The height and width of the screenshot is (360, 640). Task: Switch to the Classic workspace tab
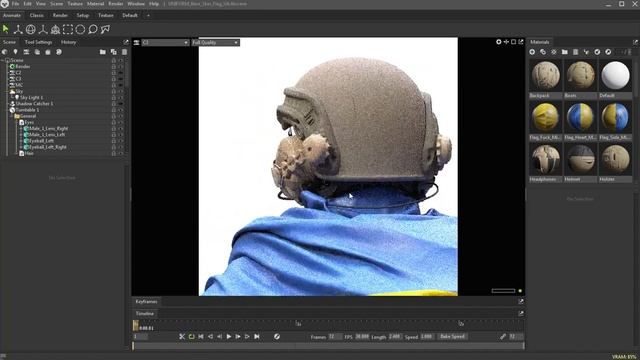tap(36, 15)
